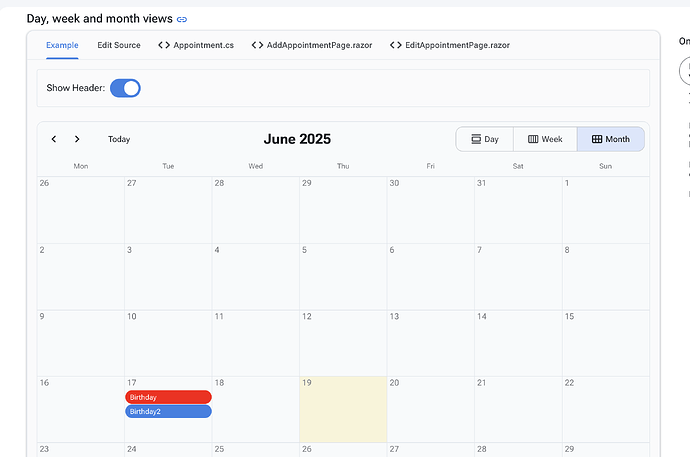The width and height of the screenshot is (690, 457).
Task: Select the day 9 cell
Action: 81,343
